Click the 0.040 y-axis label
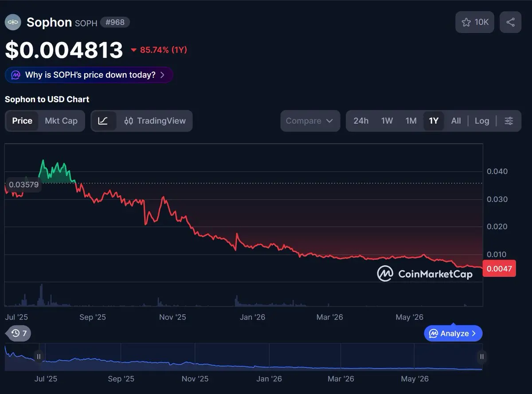The height and width of the screenshot is (394, 532). click(x=497, y=171)
